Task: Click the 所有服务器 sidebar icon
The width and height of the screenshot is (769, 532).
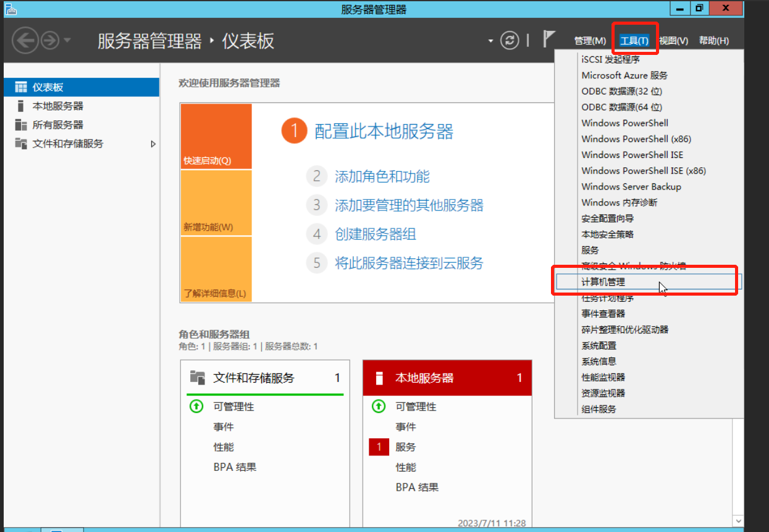Action: pyautogui.click(x=21, y=125)
